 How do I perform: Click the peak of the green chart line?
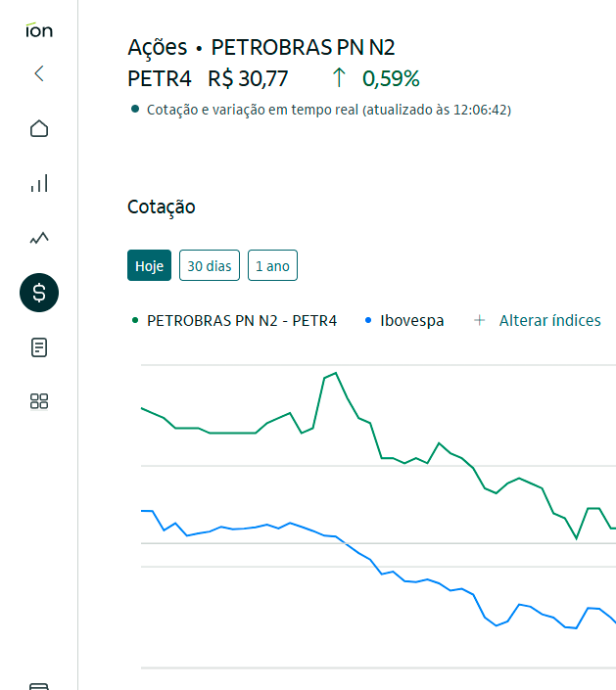[335, 373]
